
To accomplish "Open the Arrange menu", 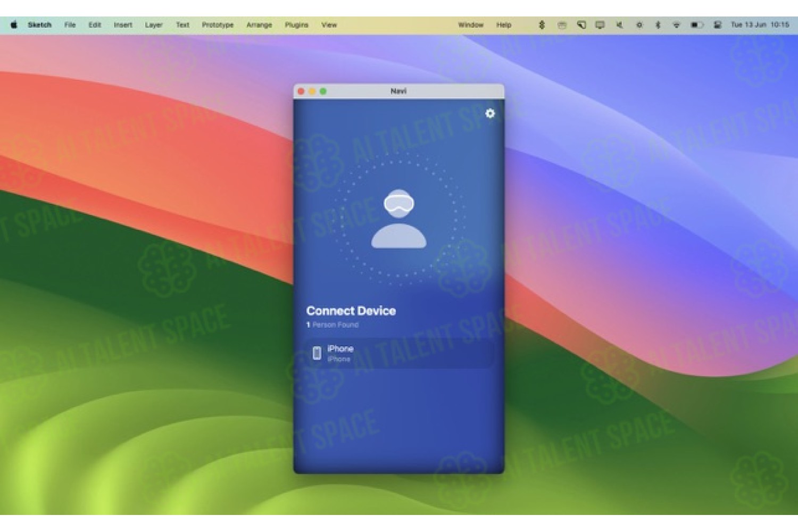I will coord(259,24).
